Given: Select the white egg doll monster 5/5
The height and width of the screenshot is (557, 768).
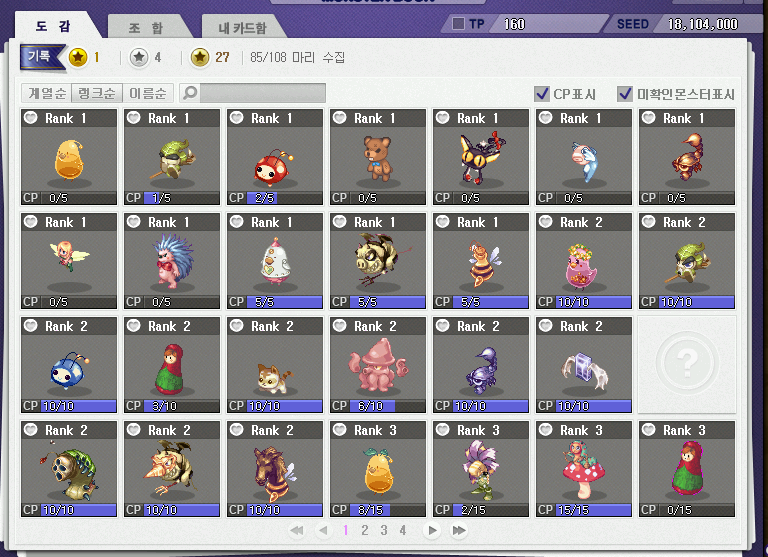Looking at the screenshot, I should (x=275, y=261).
